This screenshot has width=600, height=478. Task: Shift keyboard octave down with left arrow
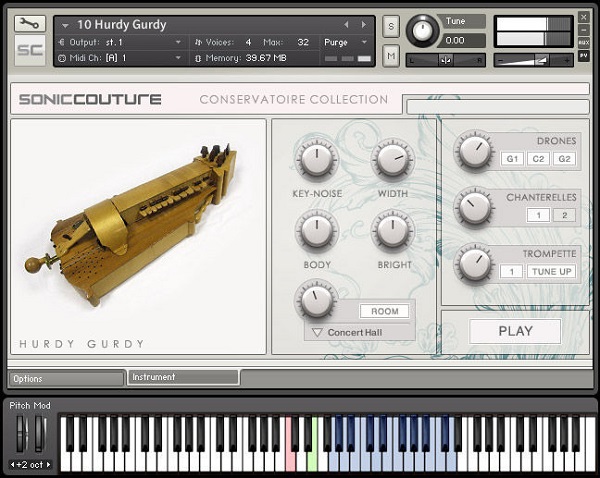tap(12, 465)
